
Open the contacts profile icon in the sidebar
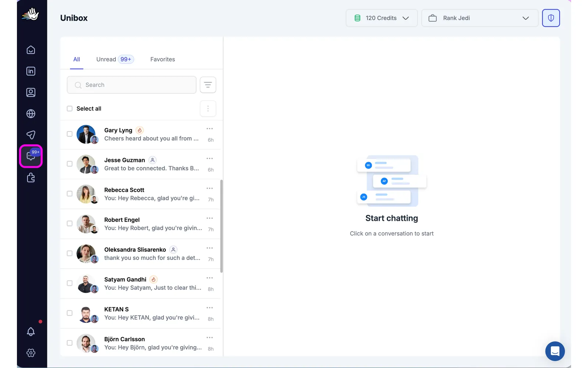(x=31, y=92)
